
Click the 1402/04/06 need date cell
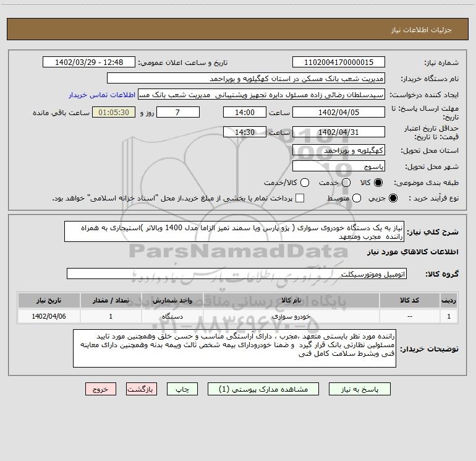(x=49, y=316)
